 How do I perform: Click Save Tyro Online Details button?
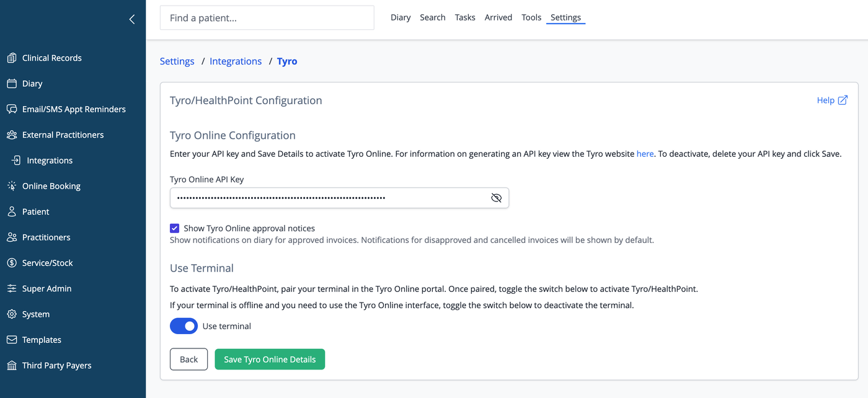pos(270,360)
